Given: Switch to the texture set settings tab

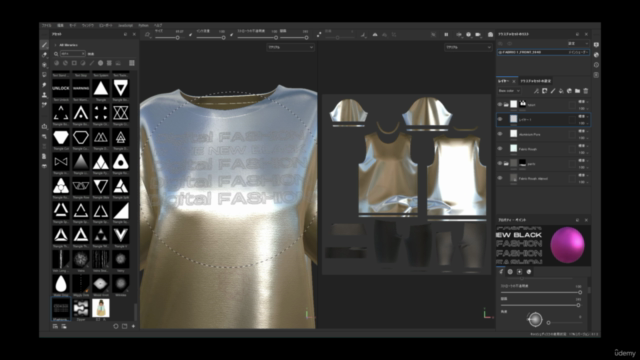Looking at the screenshot, I should pyautogui.click(x=536, y=81).
